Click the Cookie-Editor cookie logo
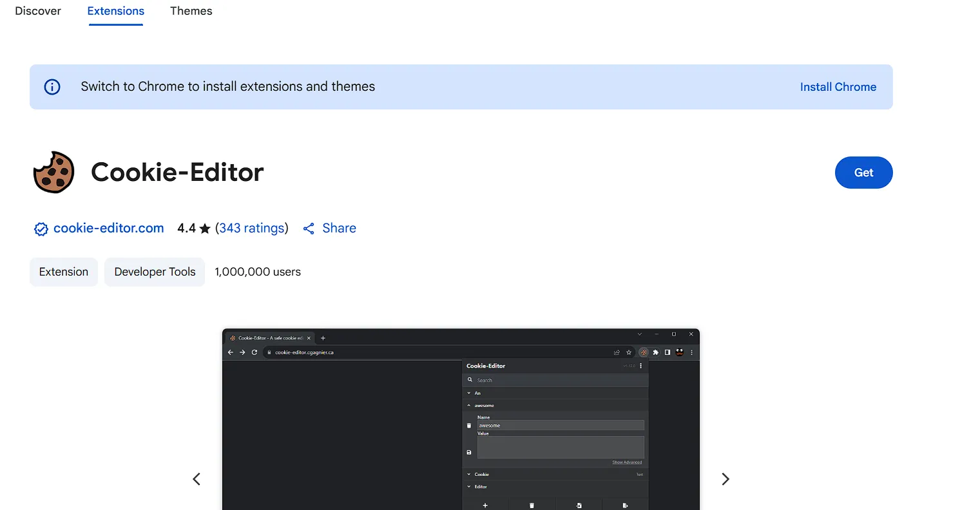The image size is (980, 510). [54, 172]
